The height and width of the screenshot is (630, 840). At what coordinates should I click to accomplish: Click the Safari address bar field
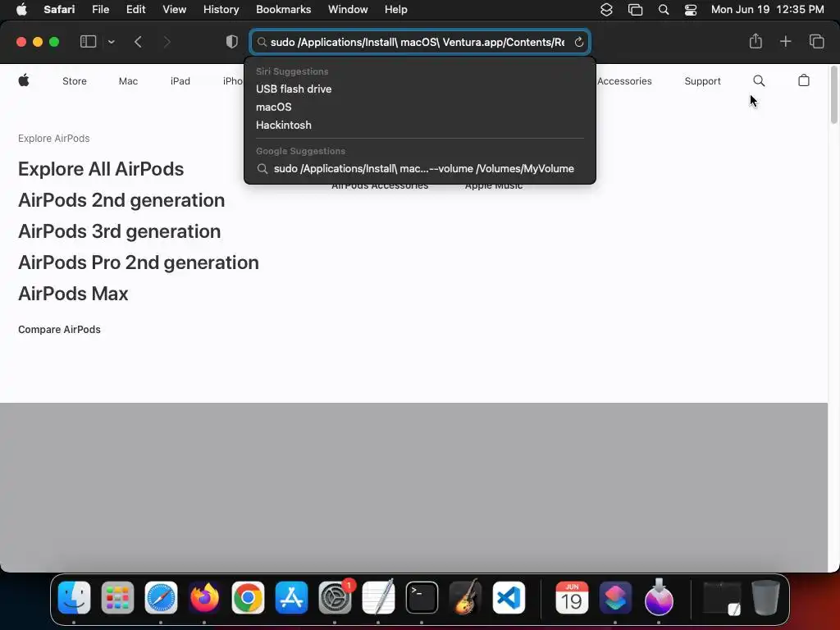pyautogui.click(x=420, y=42)
